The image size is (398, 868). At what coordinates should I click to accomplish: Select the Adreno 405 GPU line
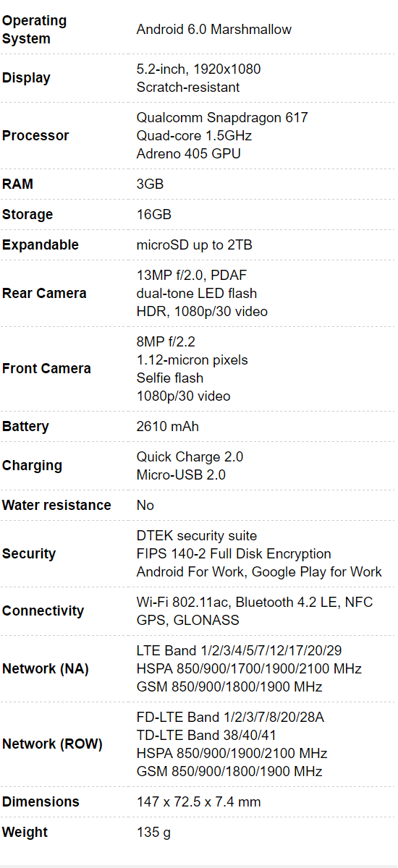coord(189,153)
